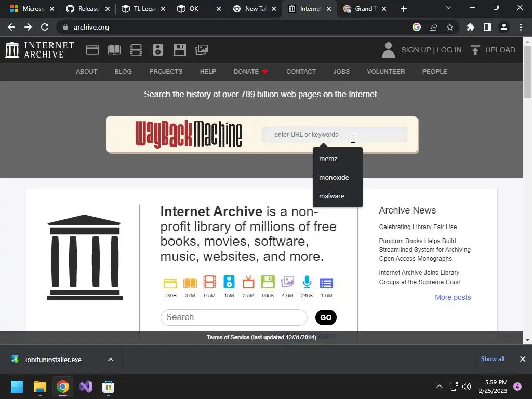The height and width of the screenshot is (399, 532).
Task: Open the orange texts 37M icon
Action: click(190, 283)
